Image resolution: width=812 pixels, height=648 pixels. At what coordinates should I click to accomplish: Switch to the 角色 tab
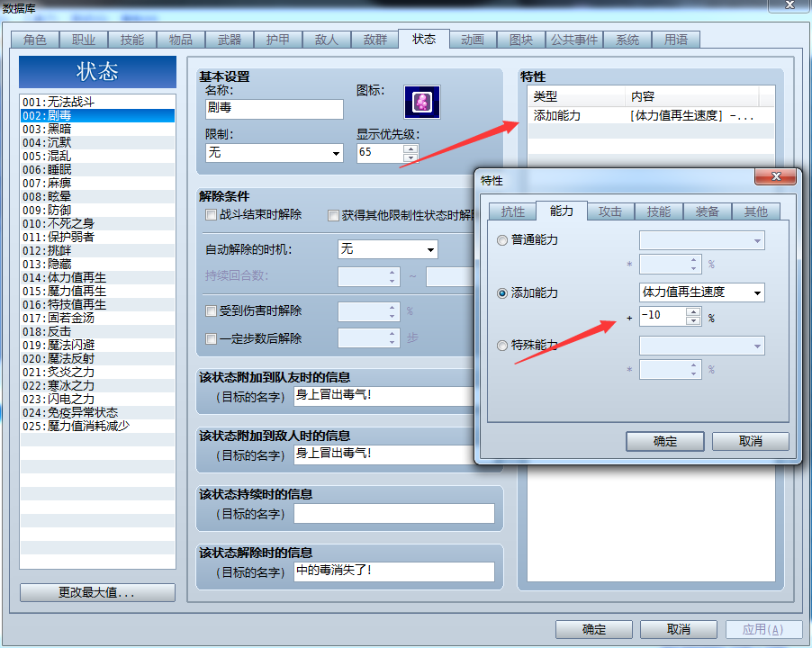(35, 40)
